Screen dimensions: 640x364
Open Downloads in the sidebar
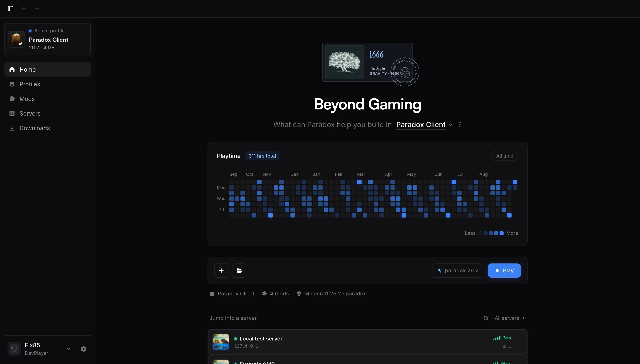pos(48,128)
